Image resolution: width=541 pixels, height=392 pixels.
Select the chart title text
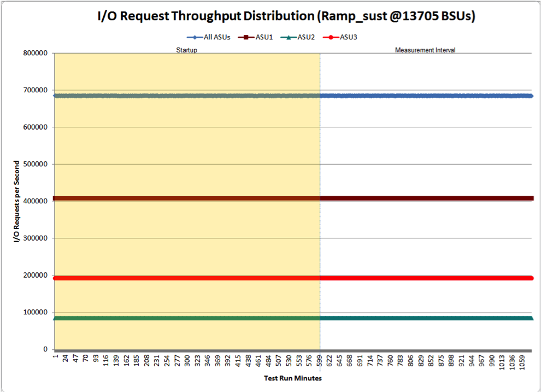coord(286,16)
